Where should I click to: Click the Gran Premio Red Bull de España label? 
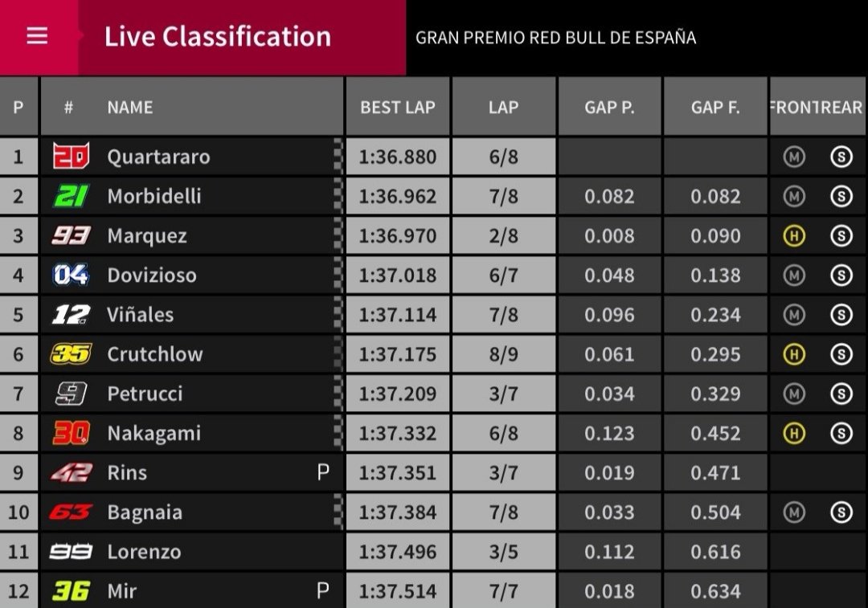[555, 38]
